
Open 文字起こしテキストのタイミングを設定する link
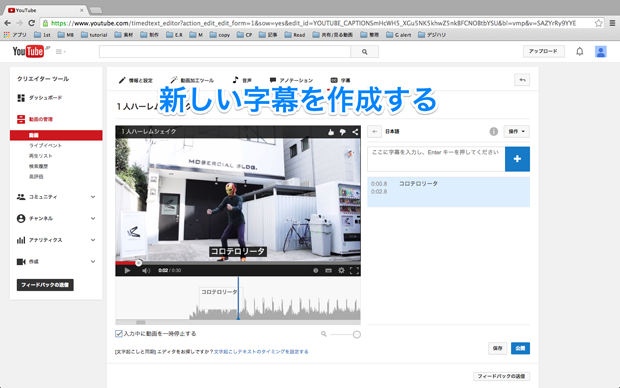coord(261,352)
